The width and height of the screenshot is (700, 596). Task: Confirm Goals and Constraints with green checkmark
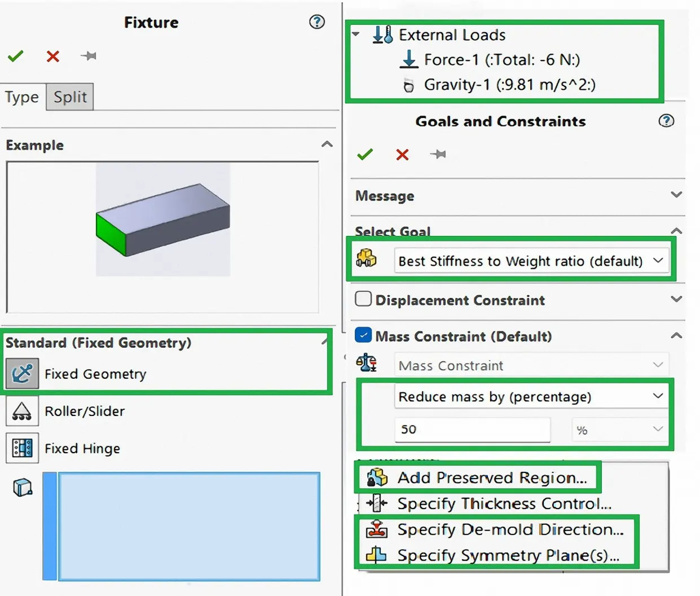365,154
